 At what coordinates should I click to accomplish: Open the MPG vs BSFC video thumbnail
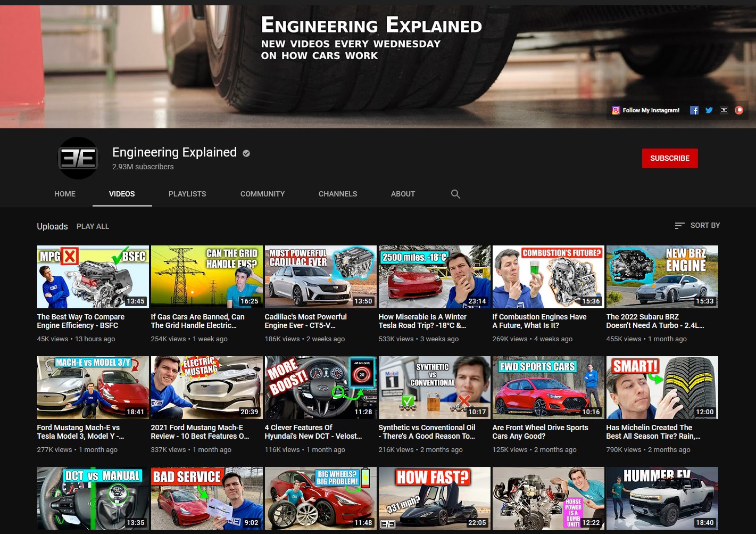[x=93, y=277]
